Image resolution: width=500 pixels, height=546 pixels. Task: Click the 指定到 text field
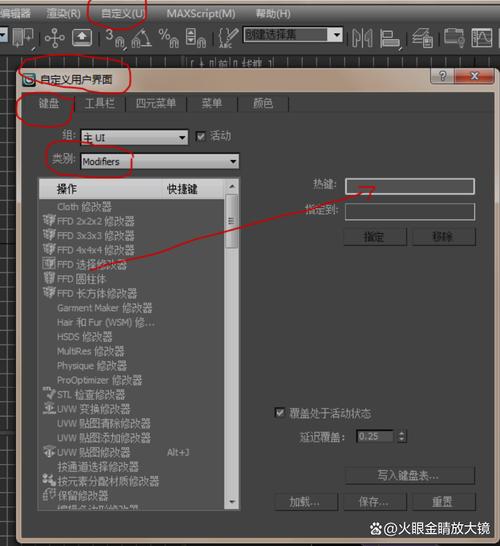click(410, 212)
